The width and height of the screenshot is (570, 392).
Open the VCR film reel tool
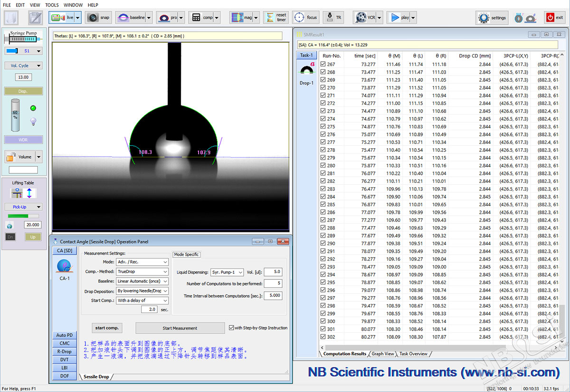pos(360,18)
